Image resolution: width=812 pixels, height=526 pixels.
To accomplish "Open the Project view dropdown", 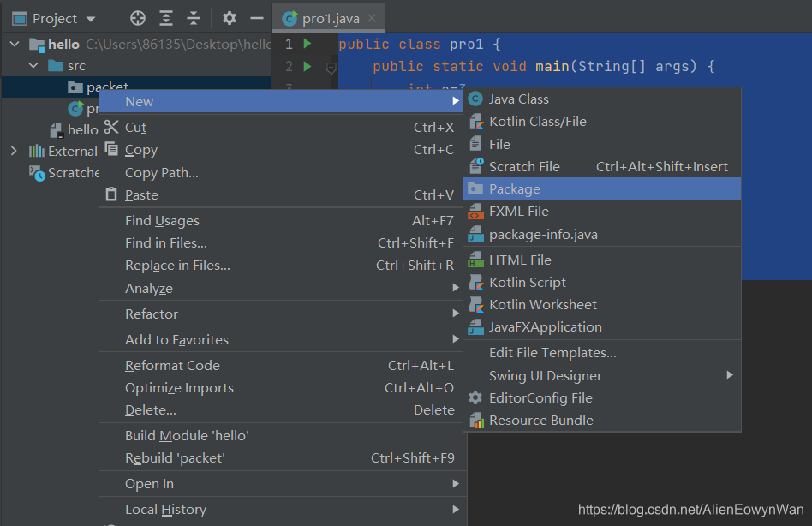I will coord(91,19).
